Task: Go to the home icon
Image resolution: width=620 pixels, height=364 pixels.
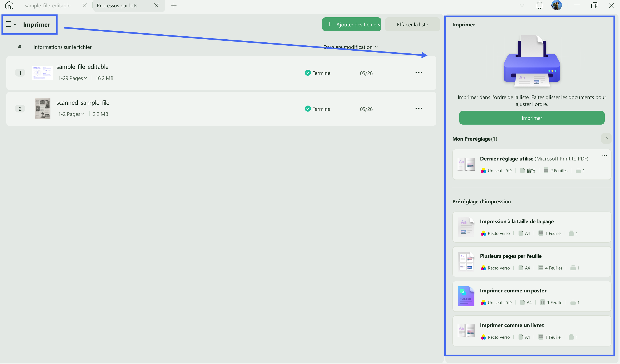Action: [x=9, y=5]
